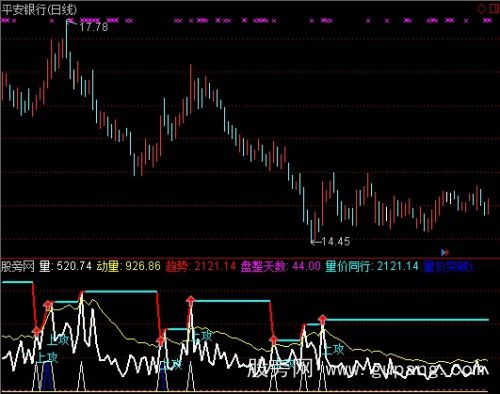This screenshot has height=394, width=500.
Task: Click the 14.45 low price label
Action: (x=336, y=241)
